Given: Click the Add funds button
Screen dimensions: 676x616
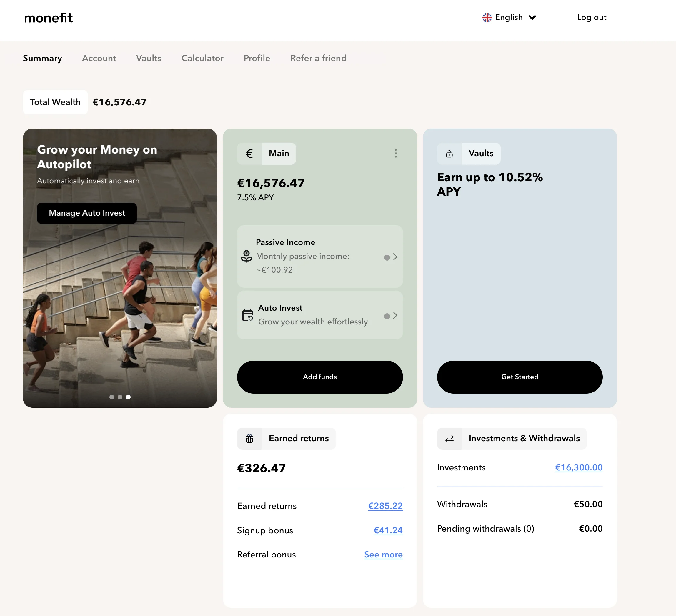Looking at the screenshot, I should pos(319,377).
